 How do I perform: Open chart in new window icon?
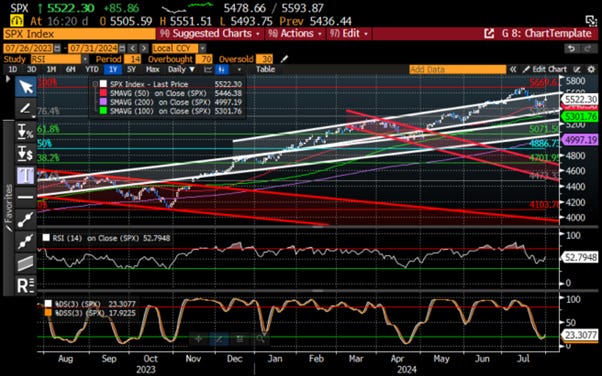(489, 34)
